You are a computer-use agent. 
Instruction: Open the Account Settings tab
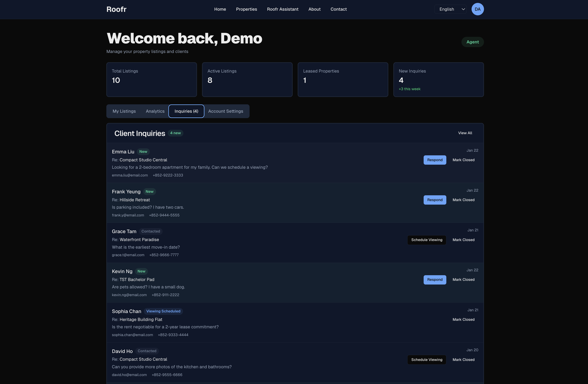pos(225,111)
